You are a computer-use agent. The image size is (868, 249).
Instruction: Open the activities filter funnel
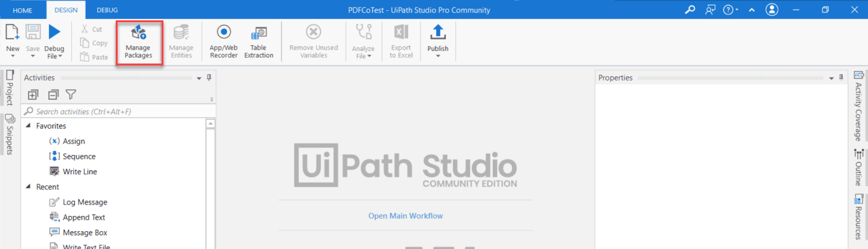tap(71, 95)
